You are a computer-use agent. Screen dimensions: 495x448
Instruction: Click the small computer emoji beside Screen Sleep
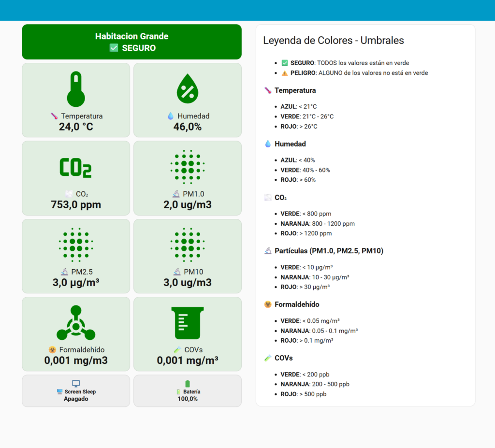[59, 392]
